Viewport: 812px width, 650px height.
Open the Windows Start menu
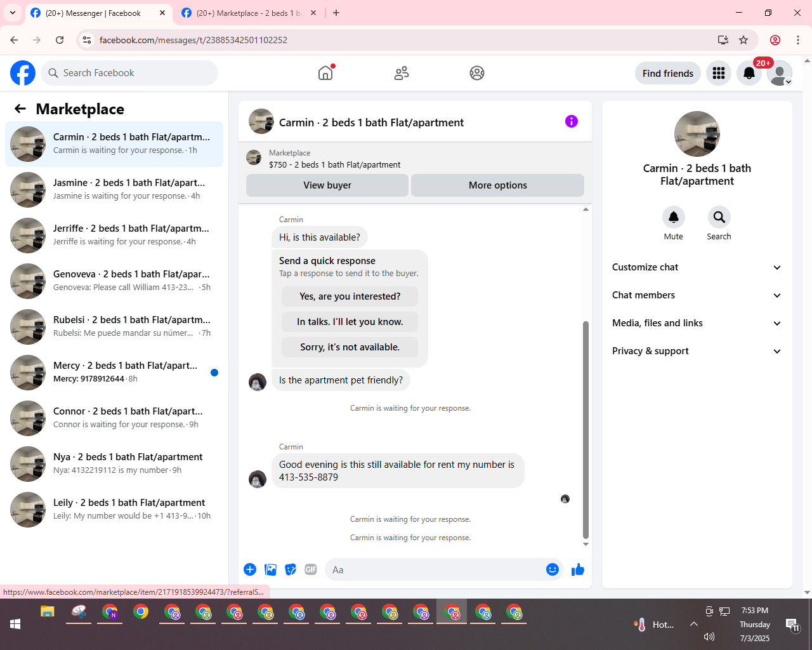click(x=15, y=625)
